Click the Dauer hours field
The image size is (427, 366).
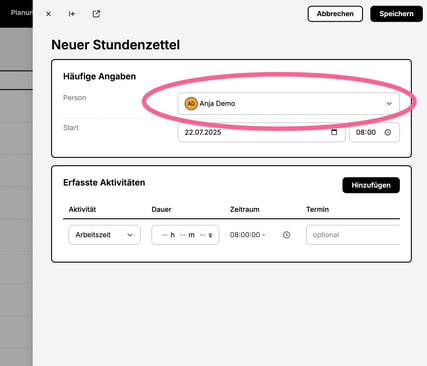pyautogui.click(x=168, y=235)
